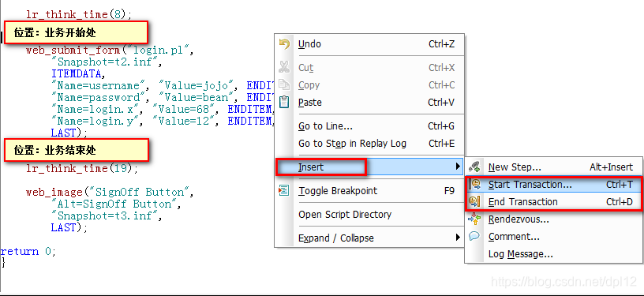Click the ITEMDATA keyword line

pos(78,74)
